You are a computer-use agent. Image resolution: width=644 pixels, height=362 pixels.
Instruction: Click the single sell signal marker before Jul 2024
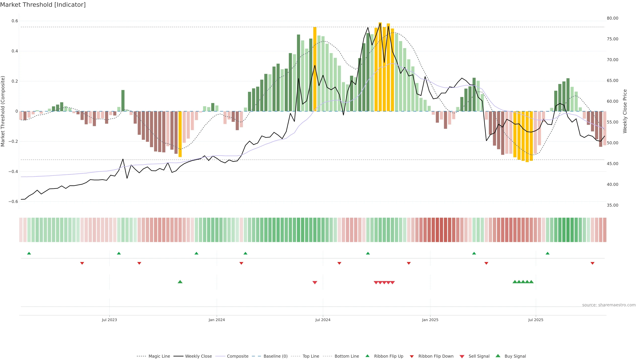tap(315, 283)
